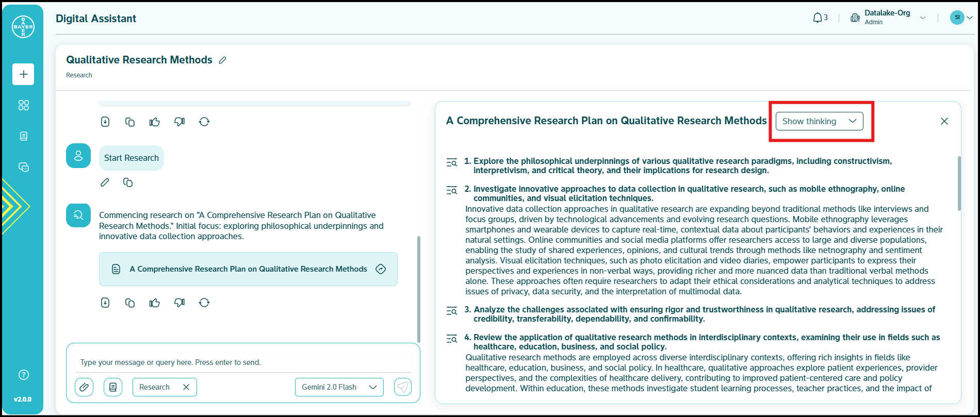Copy the 'Start Research' message
The height and width of the screenshot is (417, 980).
pos(128,182)
